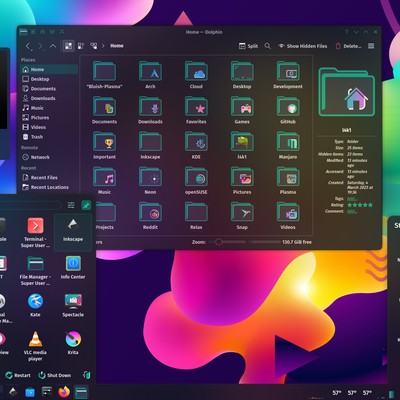
Task: Switch to compact view mode
Action: (x=81, y=46)
